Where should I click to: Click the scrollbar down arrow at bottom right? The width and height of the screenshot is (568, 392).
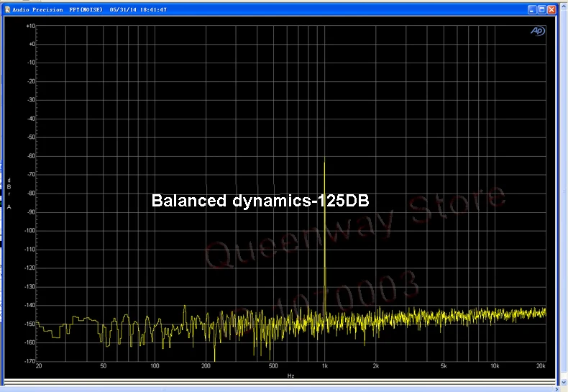coord(564,383)
